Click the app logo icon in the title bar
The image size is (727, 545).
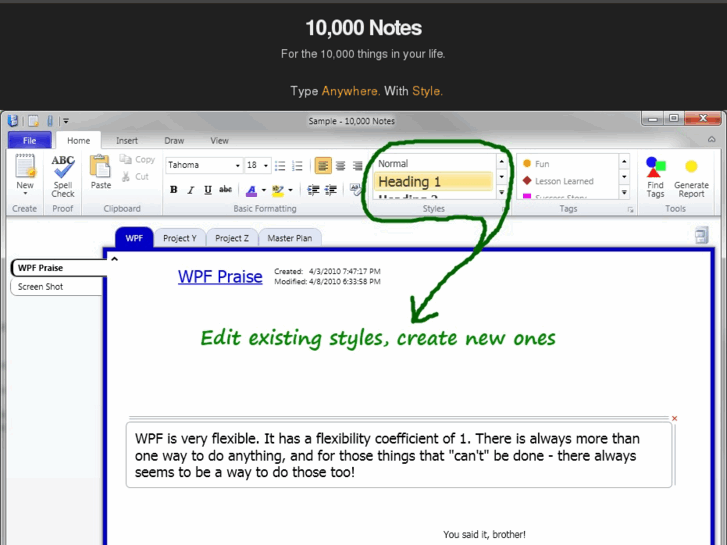[x=13, y=121]
